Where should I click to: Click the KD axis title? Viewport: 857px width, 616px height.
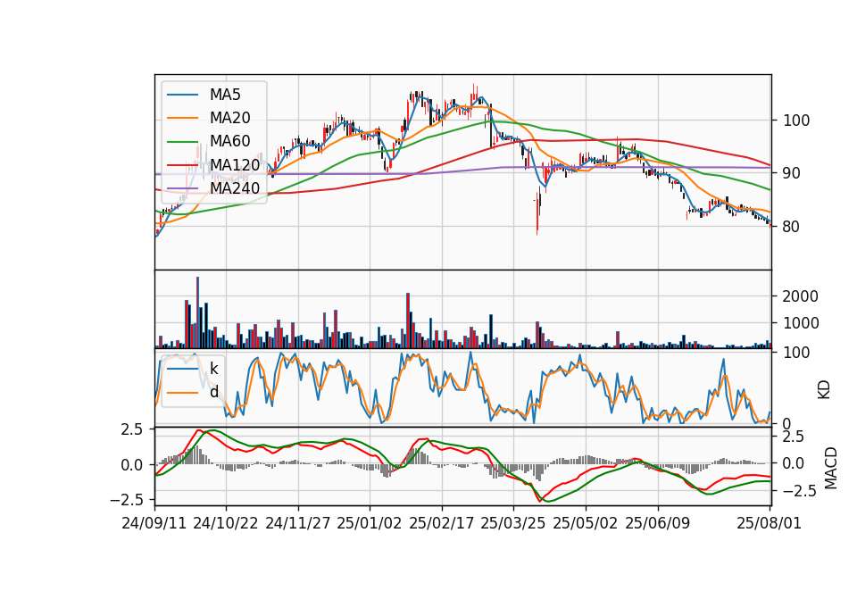824,390
